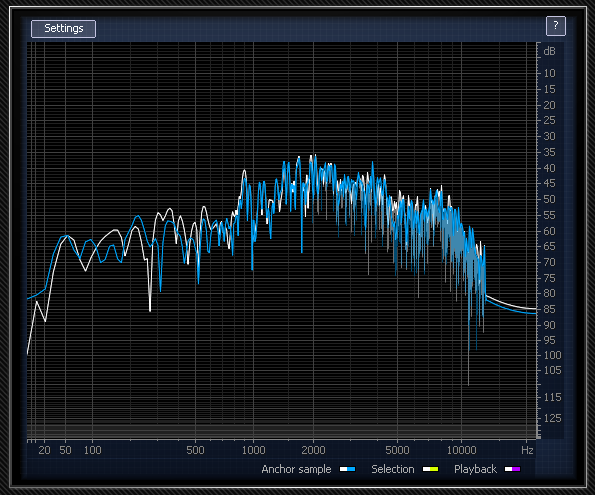The width and height of the screenshot is (595, 495).
Task: Click the 5000 Hz frequency axis label
Action: click(397, 450)
